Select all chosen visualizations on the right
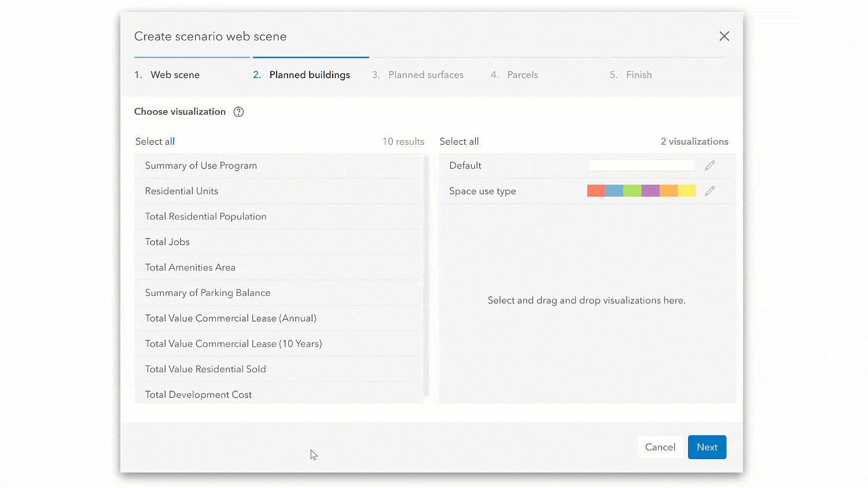 (459, 141)
